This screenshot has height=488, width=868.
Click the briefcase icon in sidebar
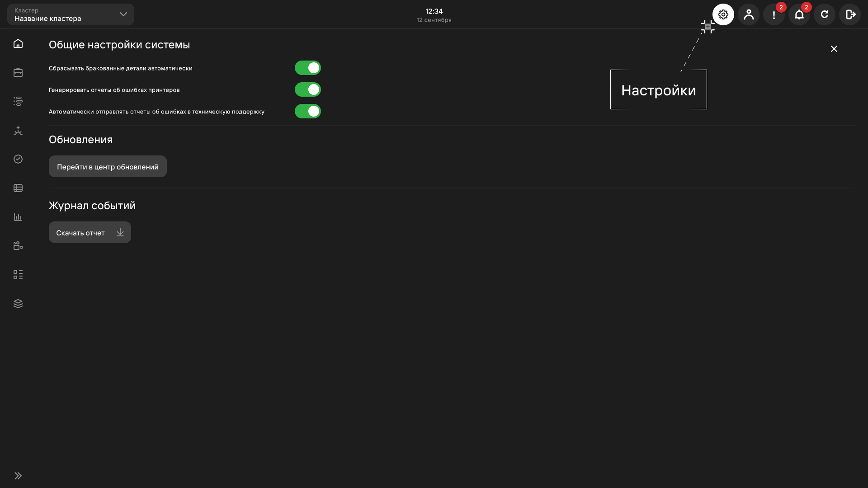(x=18, y=72)
